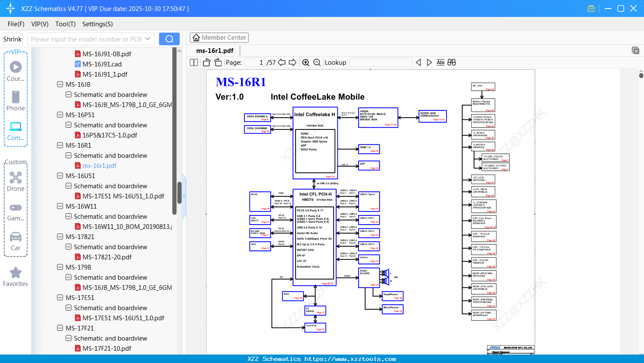Collapse the MS-179B tree node
The width and height of the screenshot is (644, 363).
(x=60, y=267)
